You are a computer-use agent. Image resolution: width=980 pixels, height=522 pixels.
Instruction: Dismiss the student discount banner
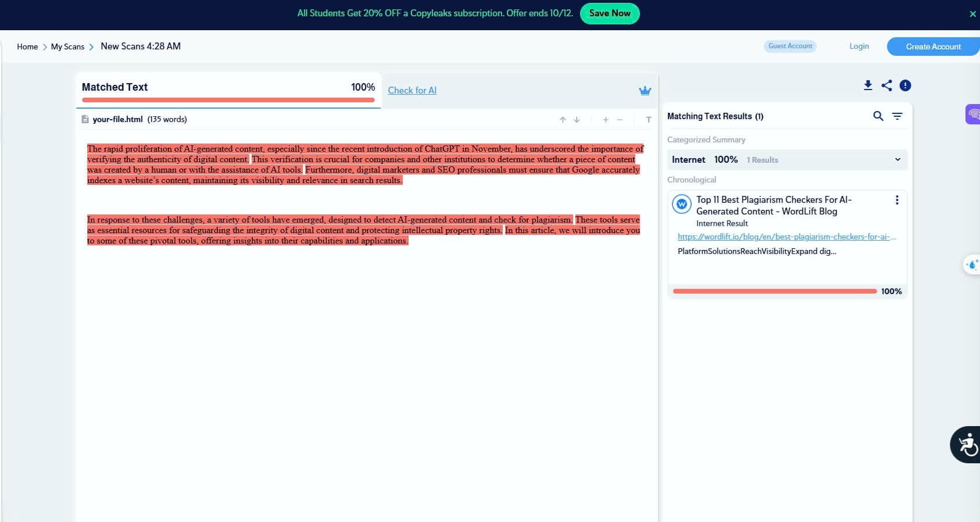972,14
